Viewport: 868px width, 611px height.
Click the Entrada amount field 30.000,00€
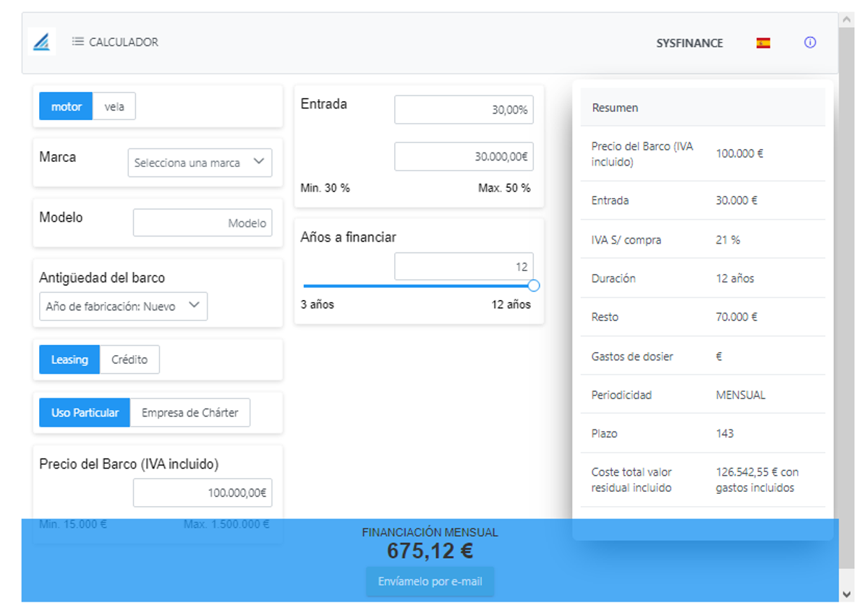tap(464, 156)
